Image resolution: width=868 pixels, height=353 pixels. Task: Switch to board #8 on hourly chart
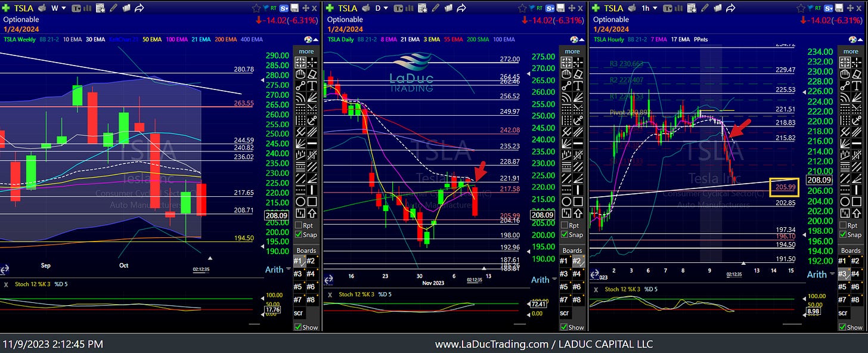[857, 299]
